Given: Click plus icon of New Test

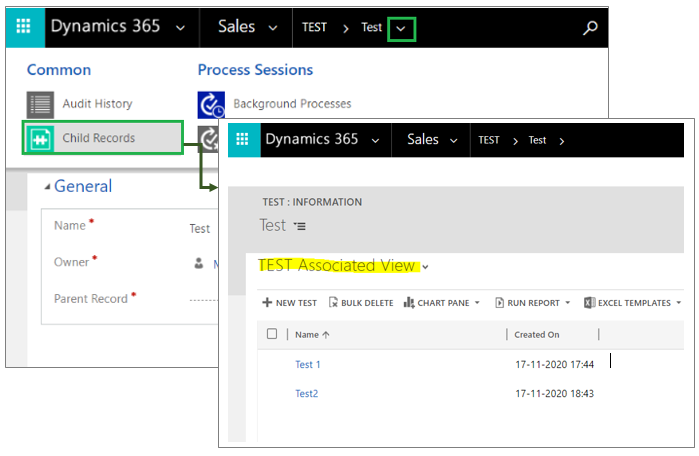Looking at the screenshot, I should pos(267,303).
